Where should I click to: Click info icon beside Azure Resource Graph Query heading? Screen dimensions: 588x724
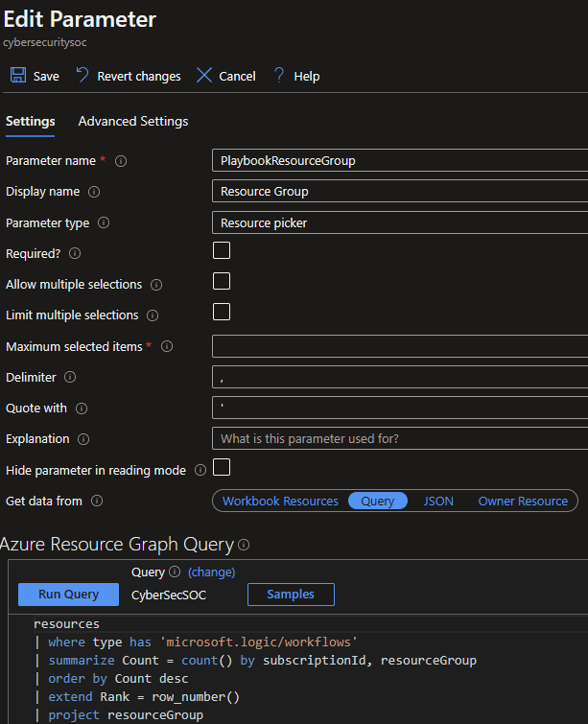(244, 545)
